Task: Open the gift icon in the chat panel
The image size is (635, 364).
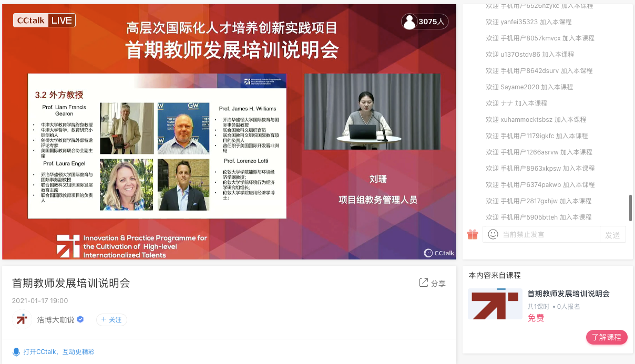Action: [x=472, y=234]
